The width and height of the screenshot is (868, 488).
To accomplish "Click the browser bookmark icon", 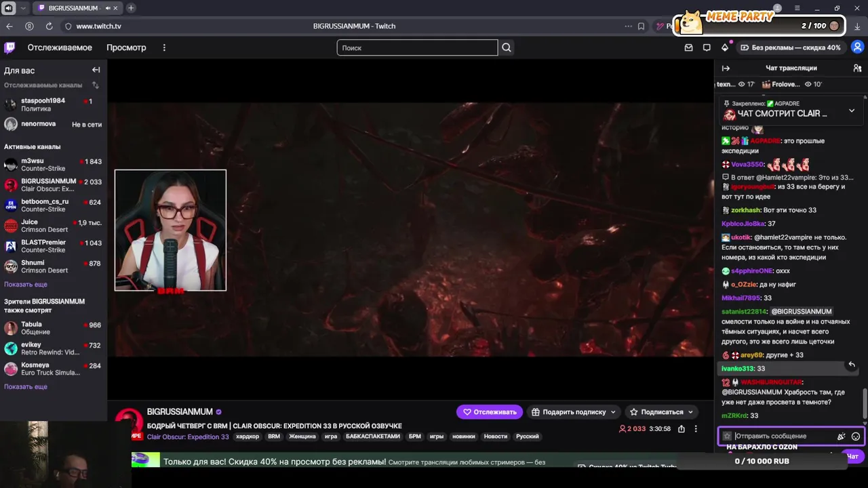I will (641, 26).
